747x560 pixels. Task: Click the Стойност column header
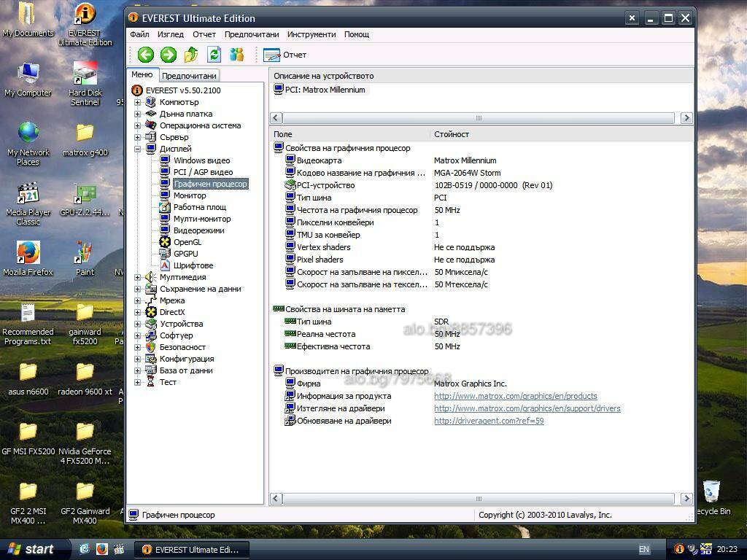pyautogui.click(x=562, y=134)
